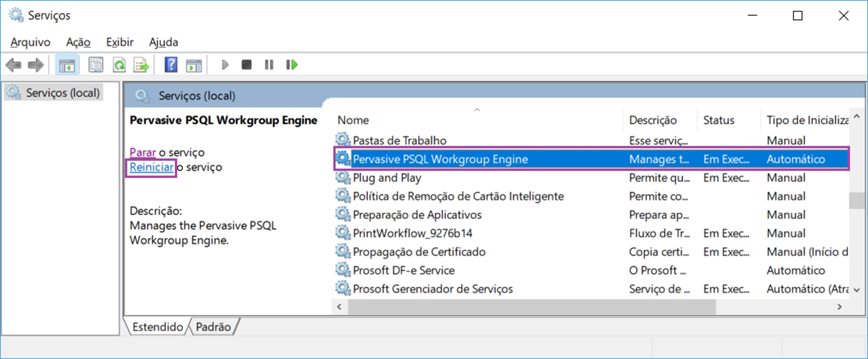Open the Arquivo menu
Image resolution: width=868 pixels, height=359 pixels.
point(30,42)
